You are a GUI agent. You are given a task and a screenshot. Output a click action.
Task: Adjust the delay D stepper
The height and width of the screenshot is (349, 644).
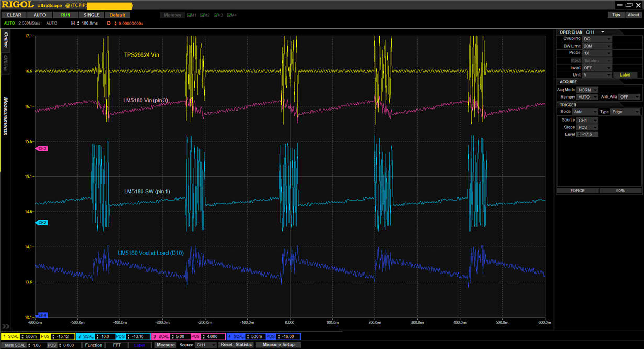116,23
